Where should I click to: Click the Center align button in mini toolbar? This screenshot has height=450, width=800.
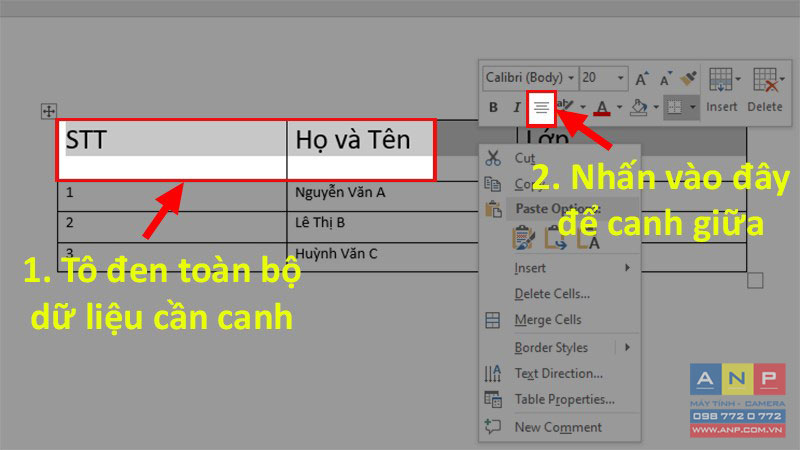[541, 108]
